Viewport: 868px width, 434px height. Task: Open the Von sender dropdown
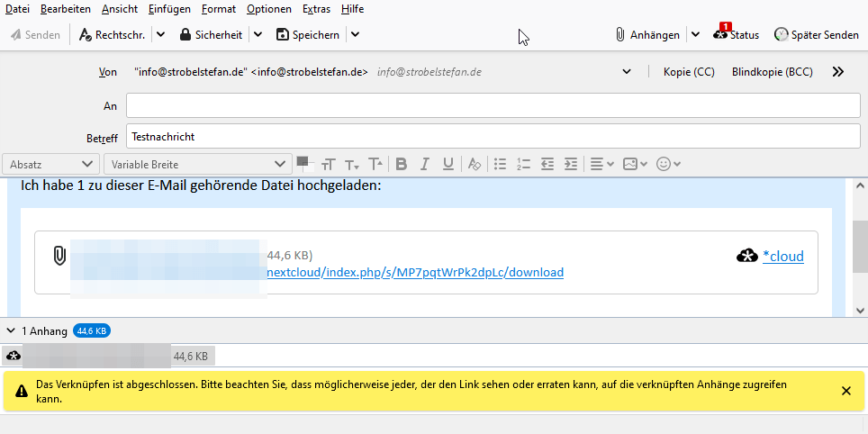[627, 72]
